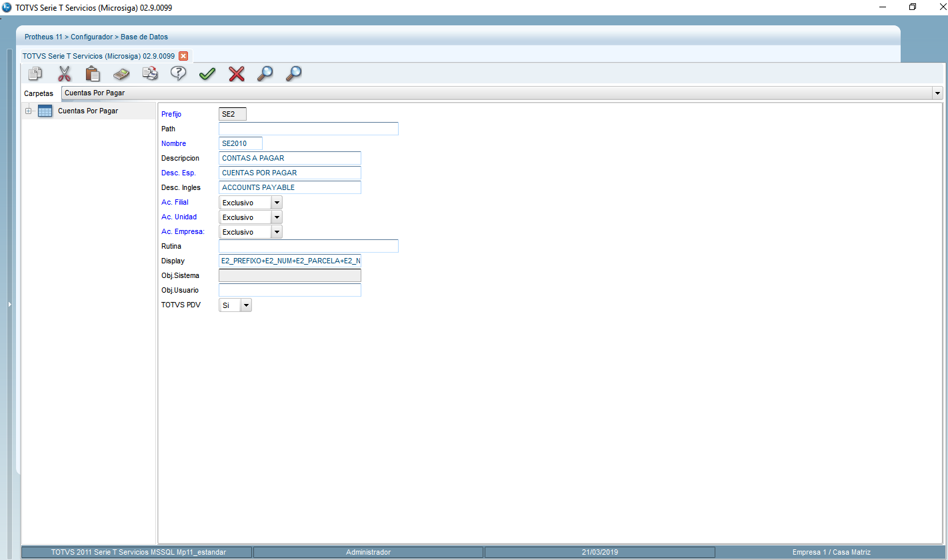
Task: Click the Rutina input field
Action: (309, 246)
